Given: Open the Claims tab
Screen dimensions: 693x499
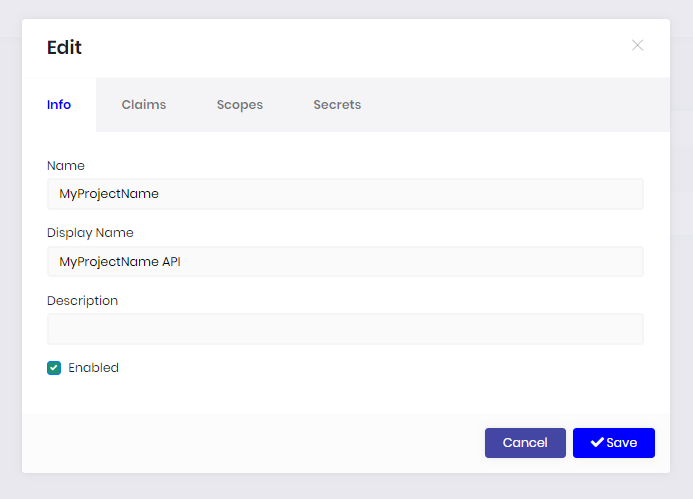Looking at the screenshot, I should coord(144,104).
